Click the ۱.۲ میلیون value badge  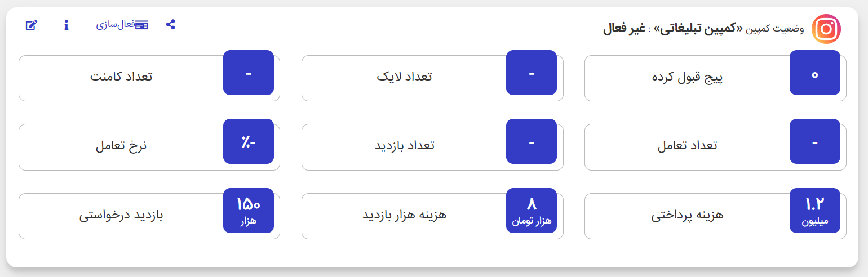(814, 211)
